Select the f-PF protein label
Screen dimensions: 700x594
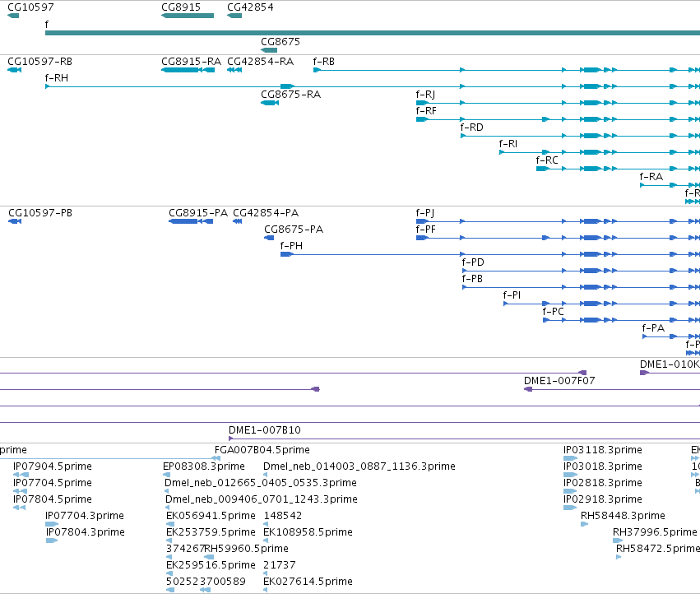point(425,230)
